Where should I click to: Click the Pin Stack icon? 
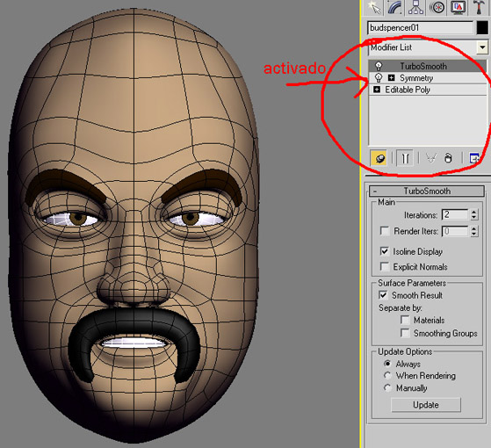(379, 158)
